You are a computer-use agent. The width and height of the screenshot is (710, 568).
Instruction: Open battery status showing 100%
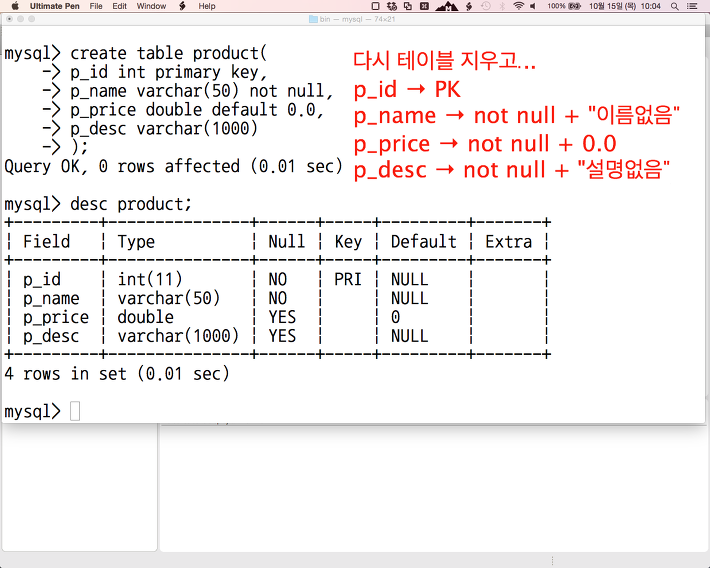click(x=564, y=6)
